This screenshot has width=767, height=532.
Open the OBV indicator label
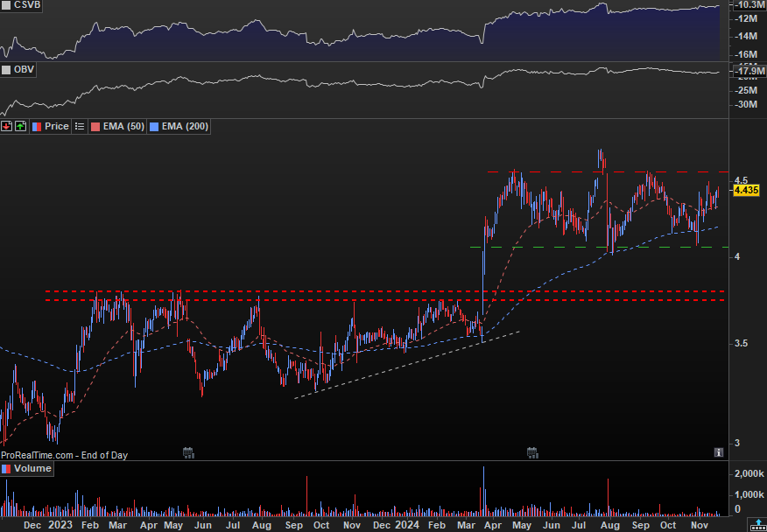pos(18,69)
